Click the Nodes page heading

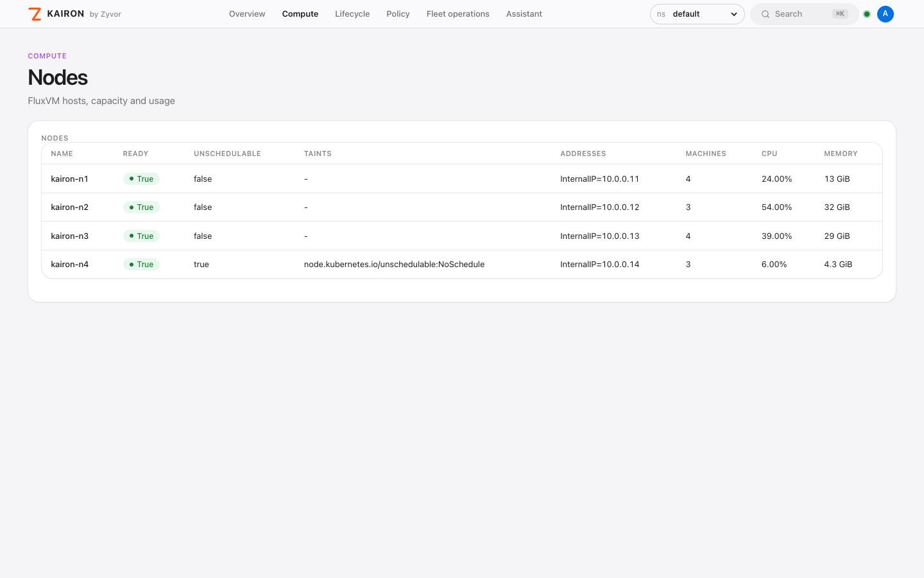tap(58, 77)
